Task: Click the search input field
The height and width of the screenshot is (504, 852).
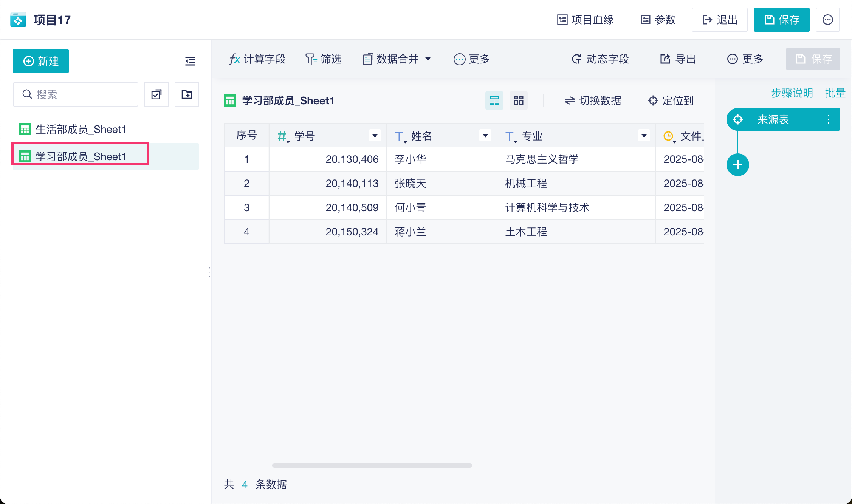Action: tap(76, 94)
